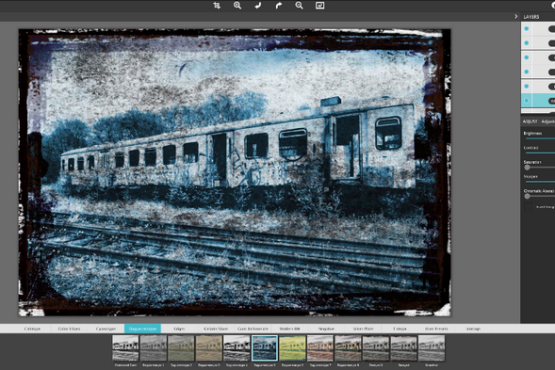
Task: Open the Edges category tab
Action: tap(179, 329)
